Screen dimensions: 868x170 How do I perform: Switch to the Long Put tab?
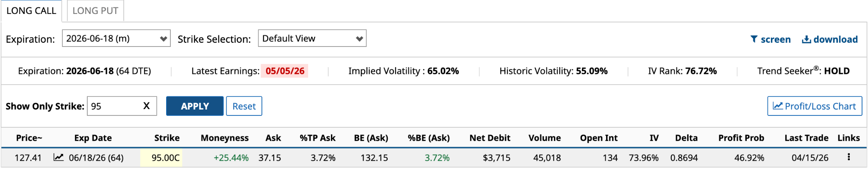95,11
